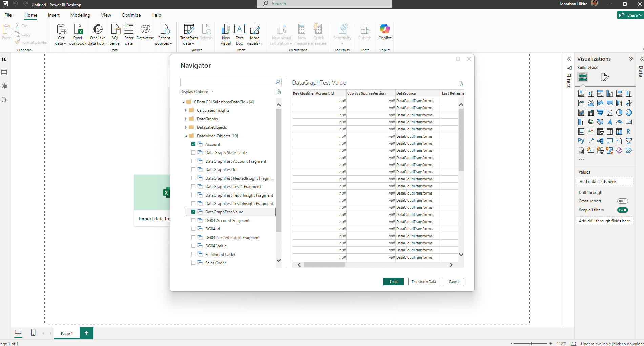Click the Navigator search input field

click(228, 82)
